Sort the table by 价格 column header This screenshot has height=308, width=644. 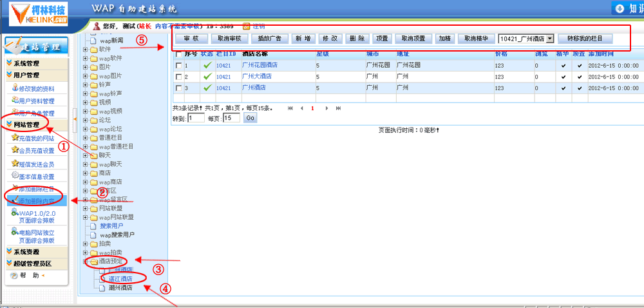click(501, 54)
